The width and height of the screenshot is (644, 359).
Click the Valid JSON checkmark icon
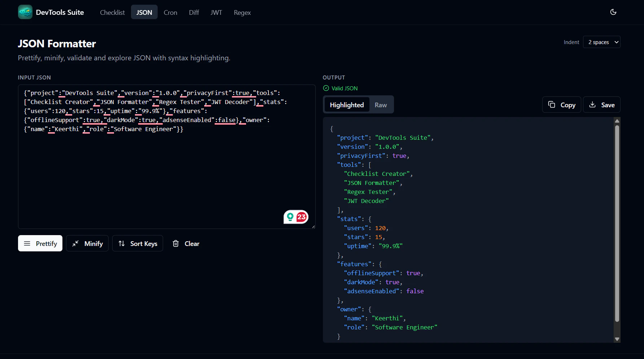[x=326, y=88]
